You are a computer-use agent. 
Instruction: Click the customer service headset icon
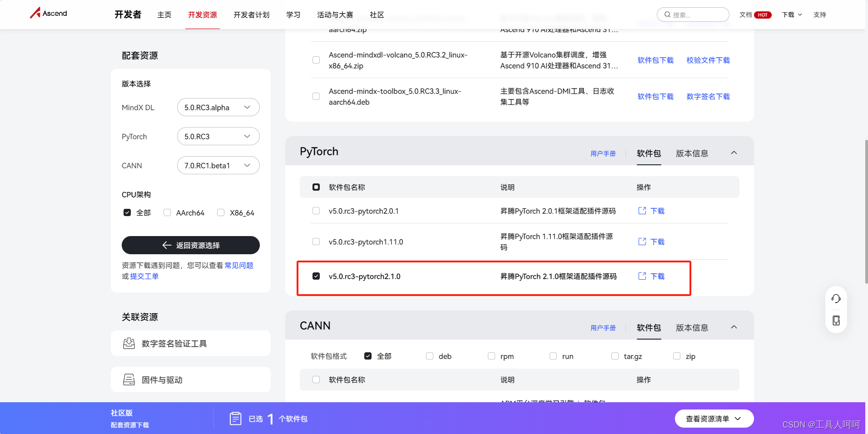pos(836,298)
